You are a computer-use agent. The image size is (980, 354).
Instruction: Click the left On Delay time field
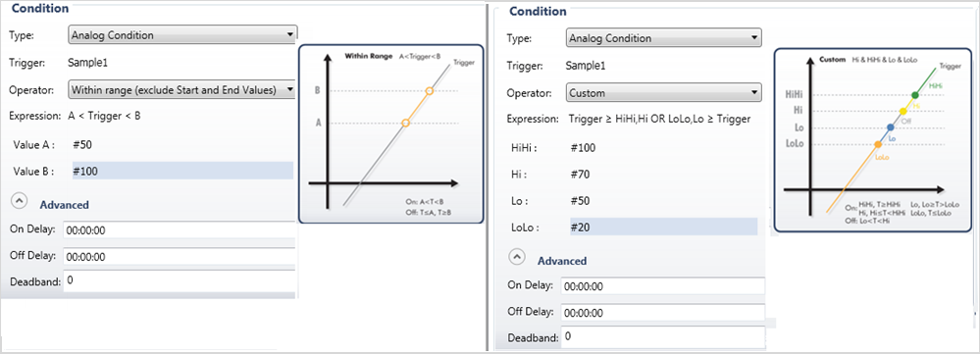pos(180,229)
